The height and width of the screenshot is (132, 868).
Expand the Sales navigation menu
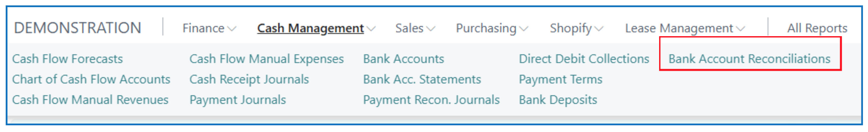tap(415, 28)
